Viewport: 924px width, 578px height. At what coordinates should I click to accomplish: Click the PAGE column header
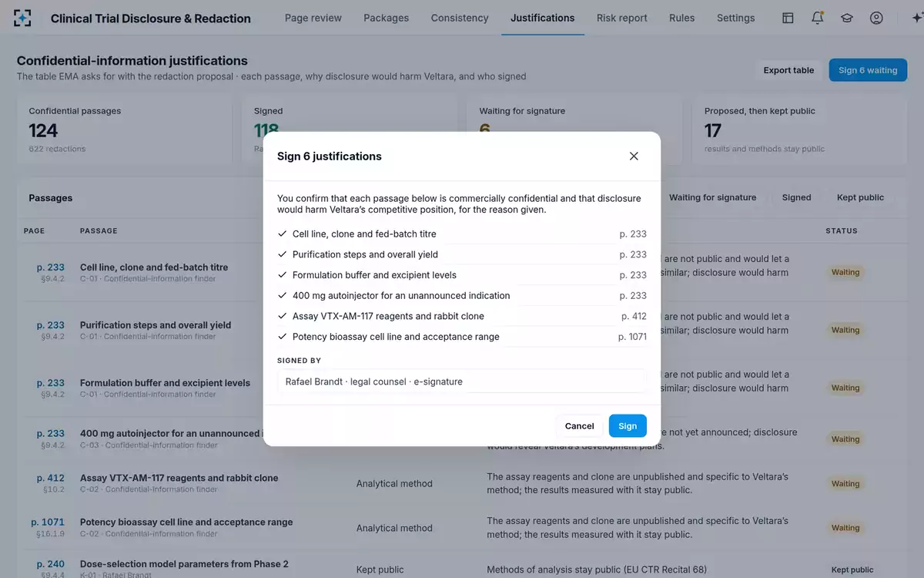pyautogui.click(x=34, y=230)
